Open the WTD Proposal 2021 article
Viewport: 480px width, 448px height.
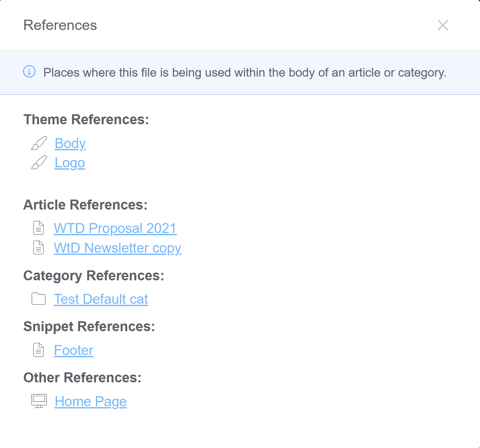pyautogui.click(x=115, y=228)
